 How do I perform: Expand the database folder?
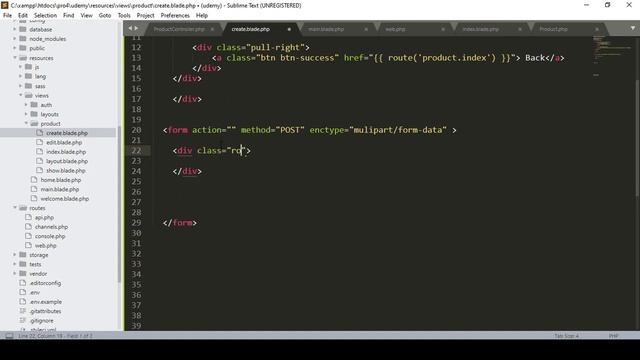tap(15, 29)
